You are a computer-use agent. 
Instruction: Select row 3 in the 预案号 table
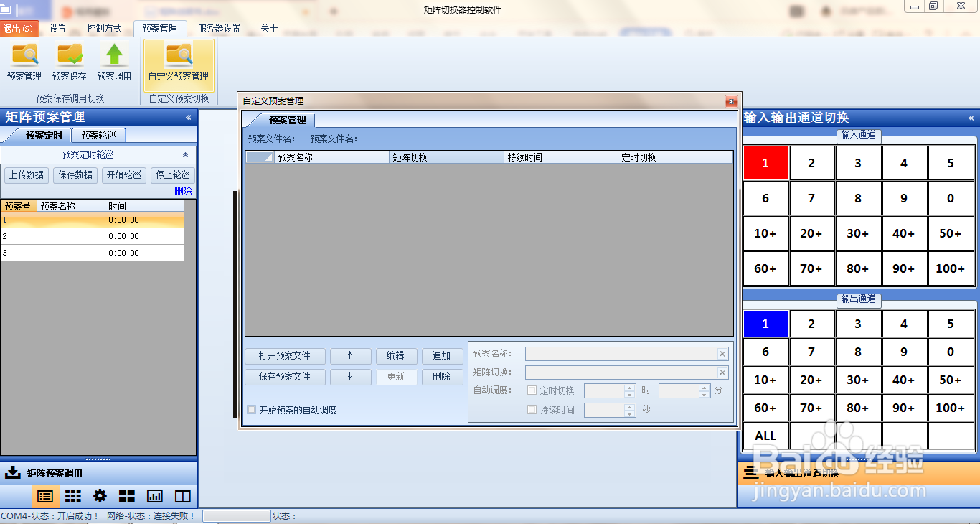(92, 253)
